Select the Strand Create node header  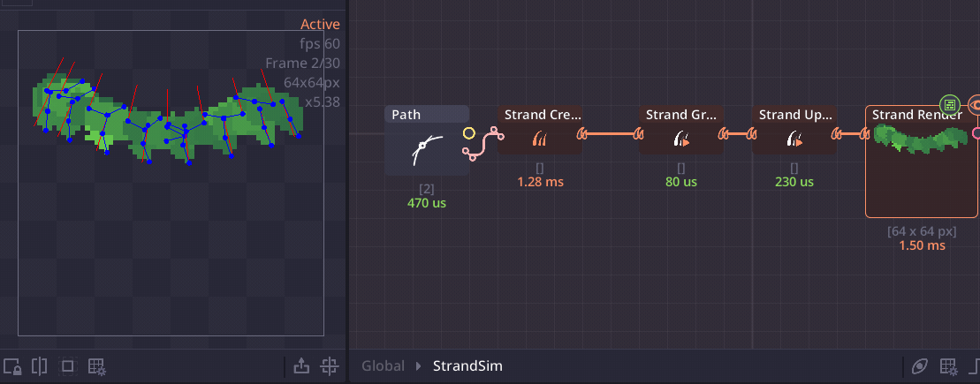(x=539, y=114)
